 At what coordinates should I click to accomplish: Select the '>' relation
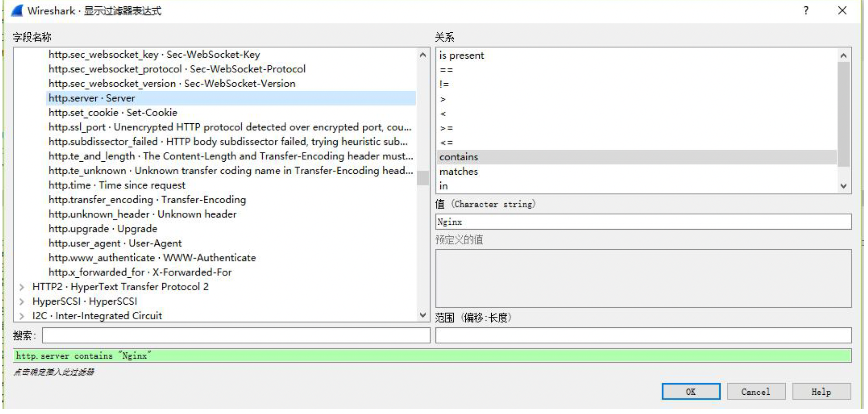point(637,99)
